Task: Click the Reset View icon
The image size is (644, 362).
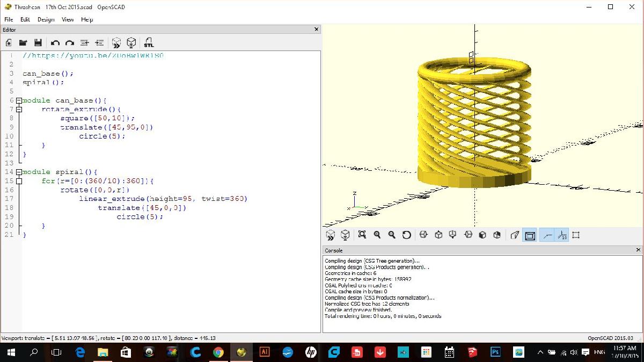Action: 407,235
